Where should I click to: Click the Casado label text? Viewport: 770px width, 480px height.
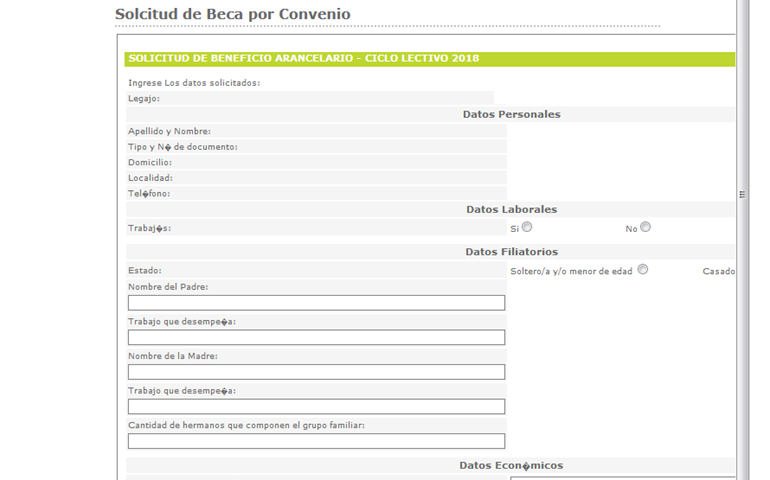[718, 271]
